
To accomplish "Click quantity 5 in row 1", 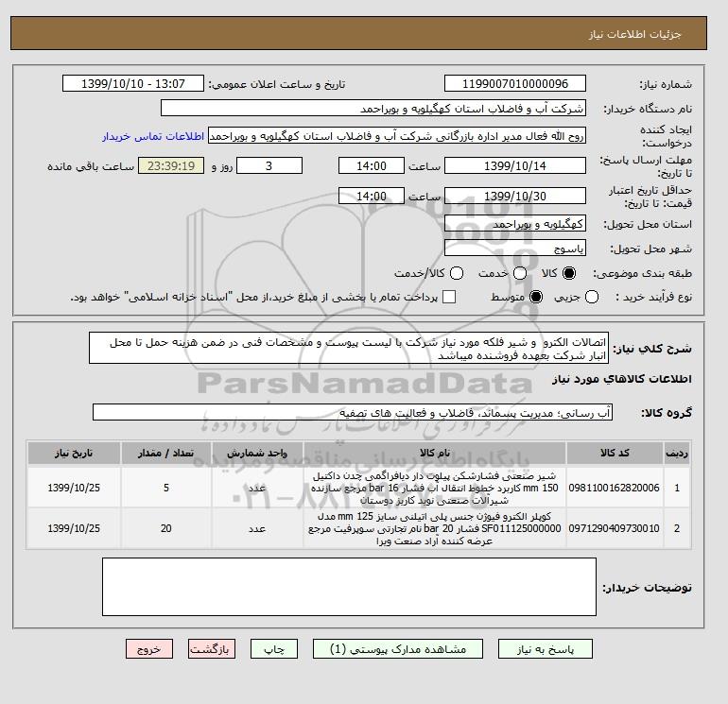I will [166, 488].
